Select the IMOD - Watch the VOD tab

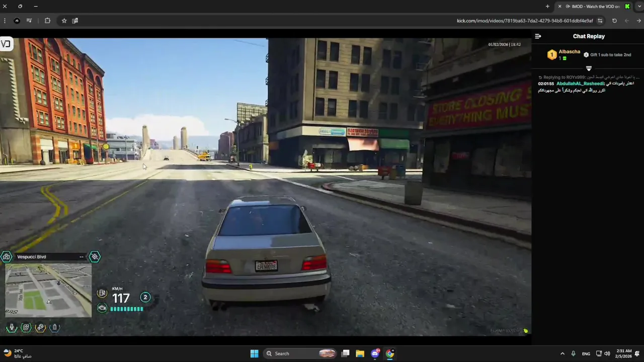[x=593, y=7]
